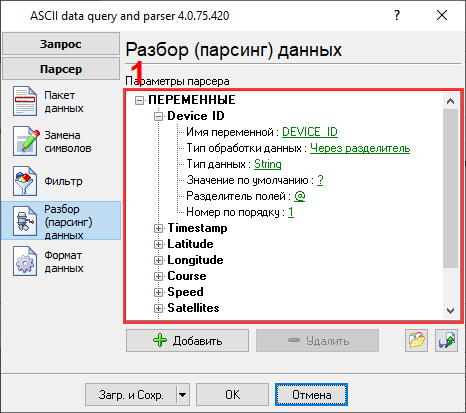Expand the Satellites variable

pos(158,308)
